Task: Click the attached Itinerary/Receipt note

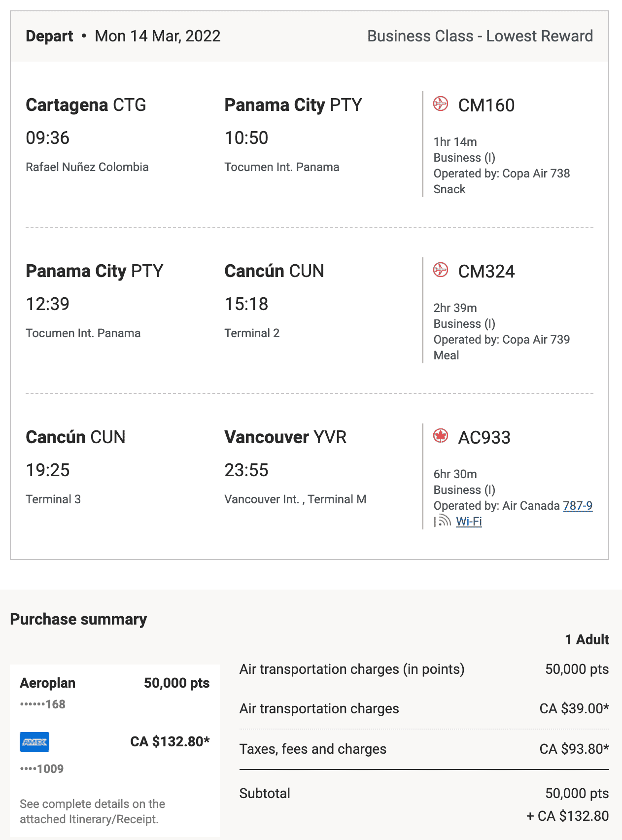Action: pos(92,811)
